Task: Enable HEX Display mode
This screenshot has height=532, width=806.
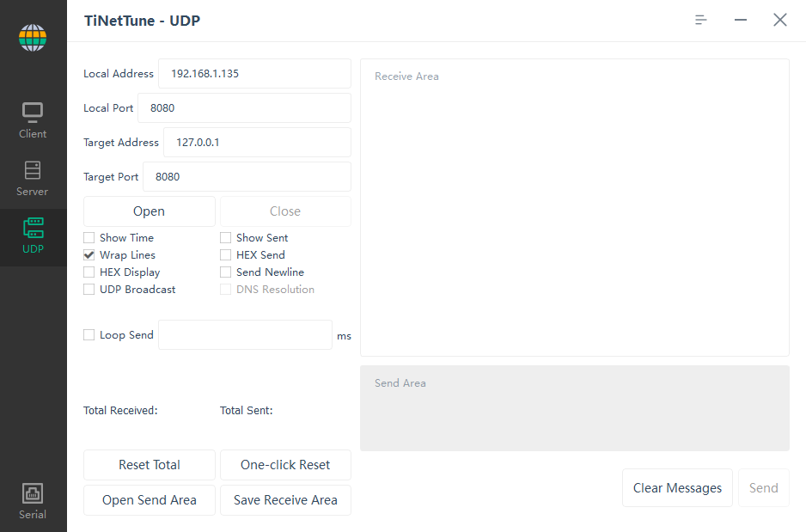Action: [89, 272]
